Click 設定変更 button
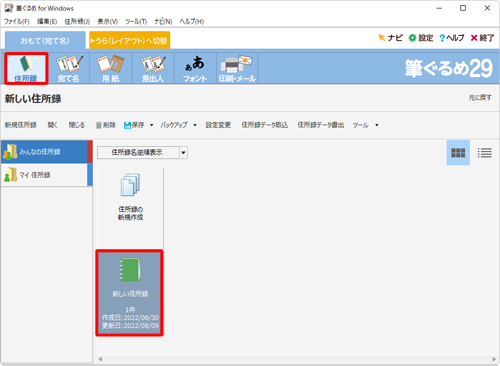Image resolution: width=500 pixels, height=366 pixels. pyautogui.click(x=218, y=125)
